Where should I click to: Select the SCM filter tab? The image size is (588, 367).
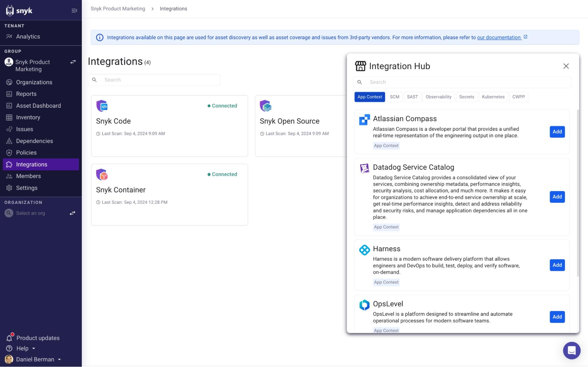(x=394, y=97)
